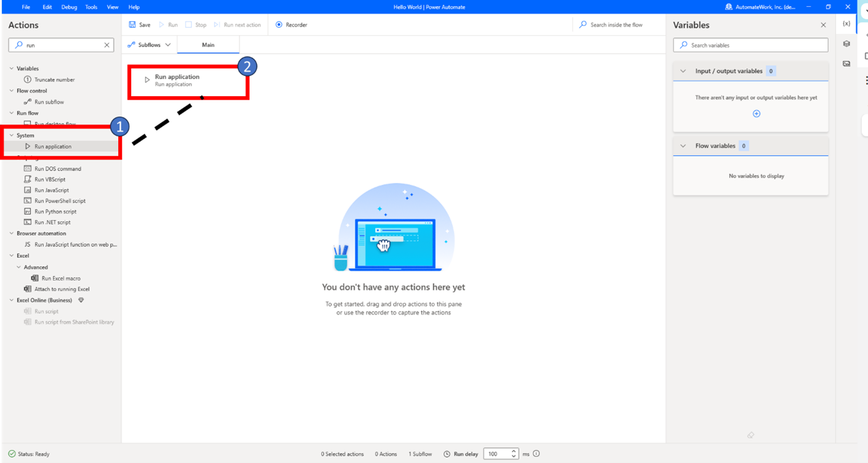The height and width of the screenshot is (463, 868).
Task: Open the View menu
Action: pos(113,7)
